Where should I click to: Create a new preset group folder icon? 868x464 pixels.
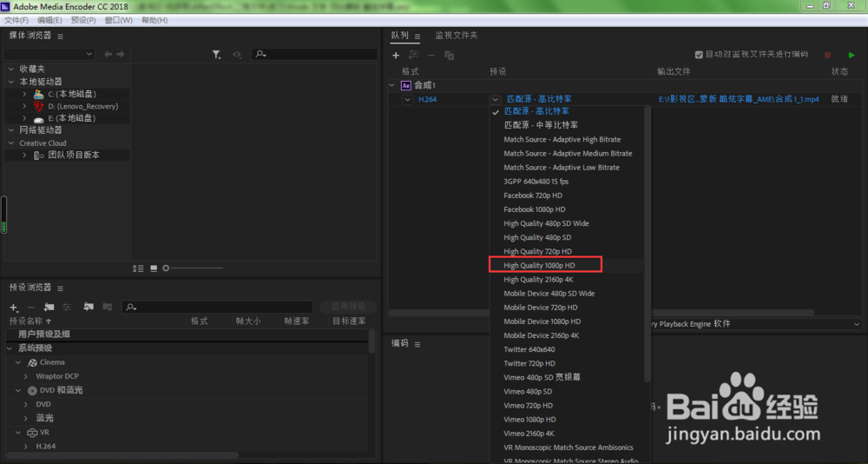(49, 307)
